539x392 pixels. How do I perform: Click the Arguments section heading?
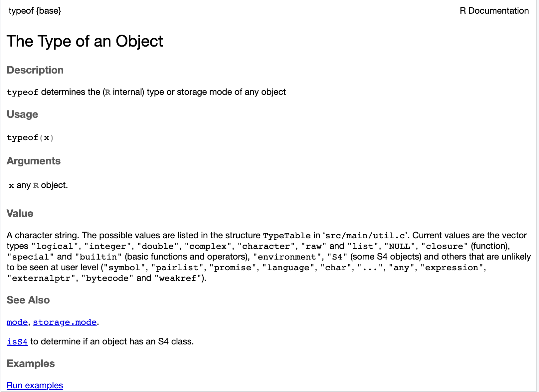34,161
